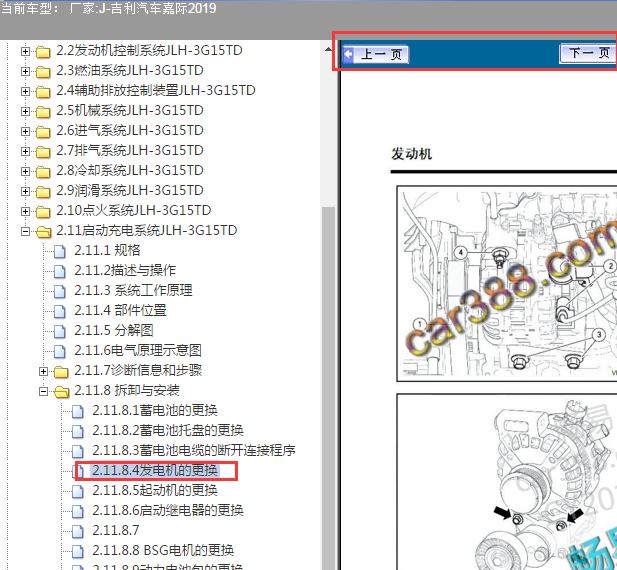The image size is (617, 570).
Task: Expand the 2.4辅助排放控制装置 tree node
Action: pyautogui.click(x=25, y=91)
